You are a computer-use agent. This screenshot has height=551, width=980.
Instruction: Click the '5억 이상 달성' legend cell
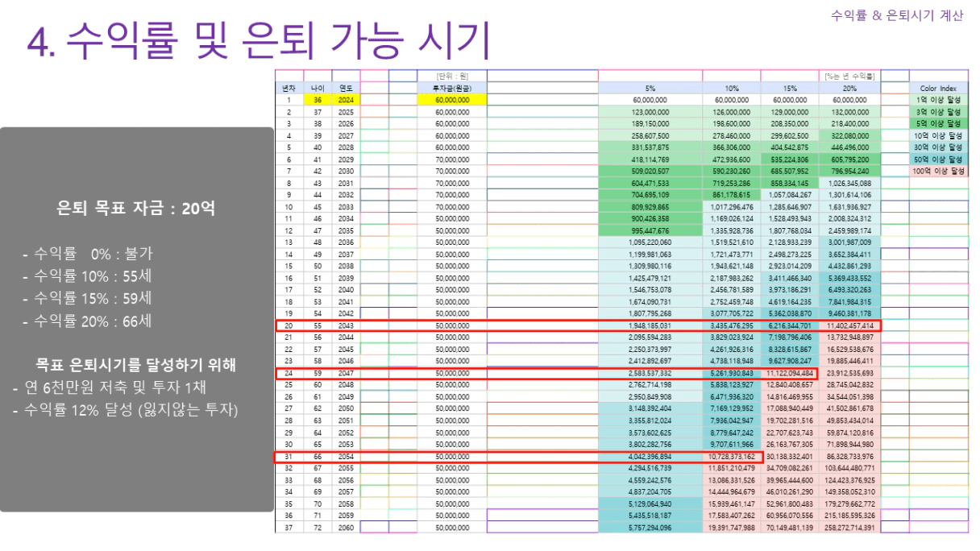(939, 124)
